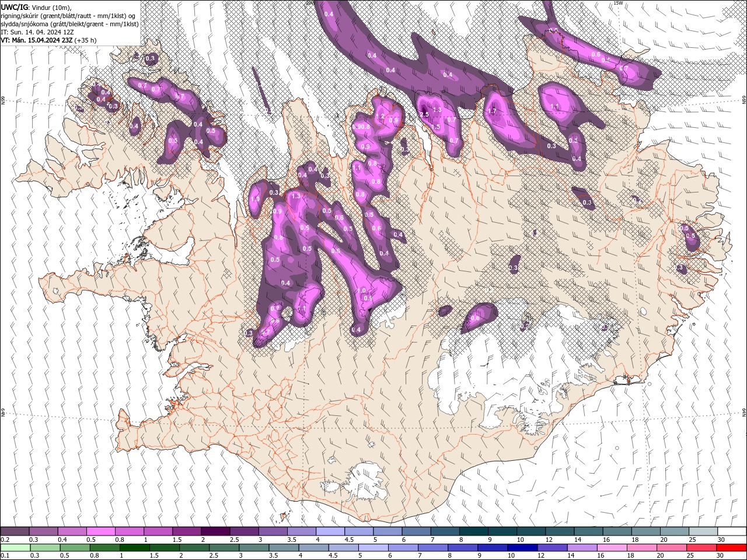Select the 'IT: Sun. 14. 04. 2024 12Z' line
The height and width of the screenshot is (560, 747).
39,32
